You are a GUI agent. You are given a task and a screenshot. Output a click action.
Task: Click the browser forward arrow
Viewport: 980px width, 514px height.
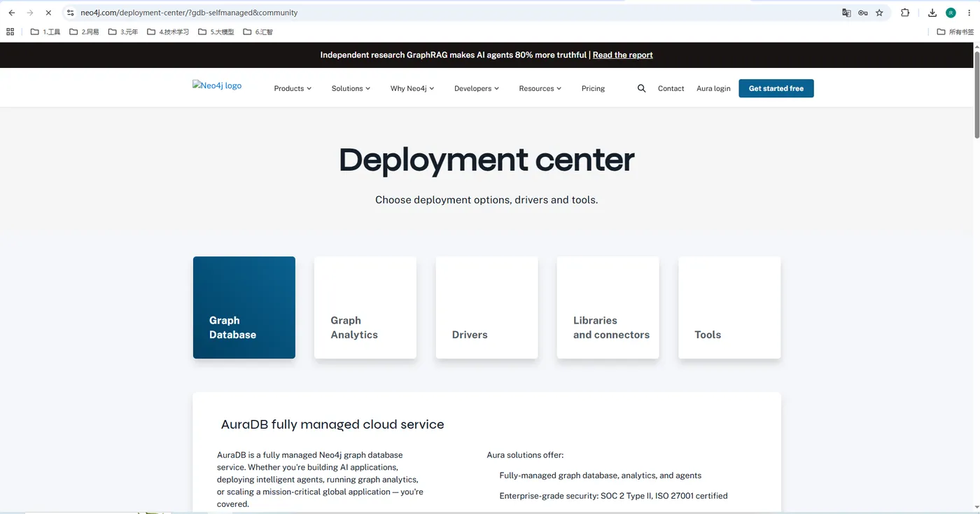30,13
